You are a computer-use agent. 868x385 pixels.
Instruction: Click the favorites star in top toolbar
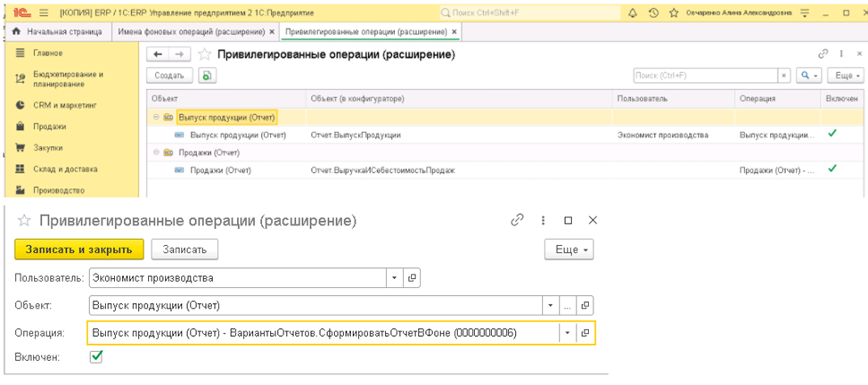coord(675,13)
